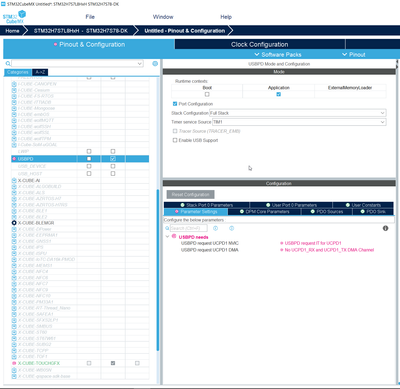Switch to the Clock Configuration tab
400x389 pixels.
point(260,44)
